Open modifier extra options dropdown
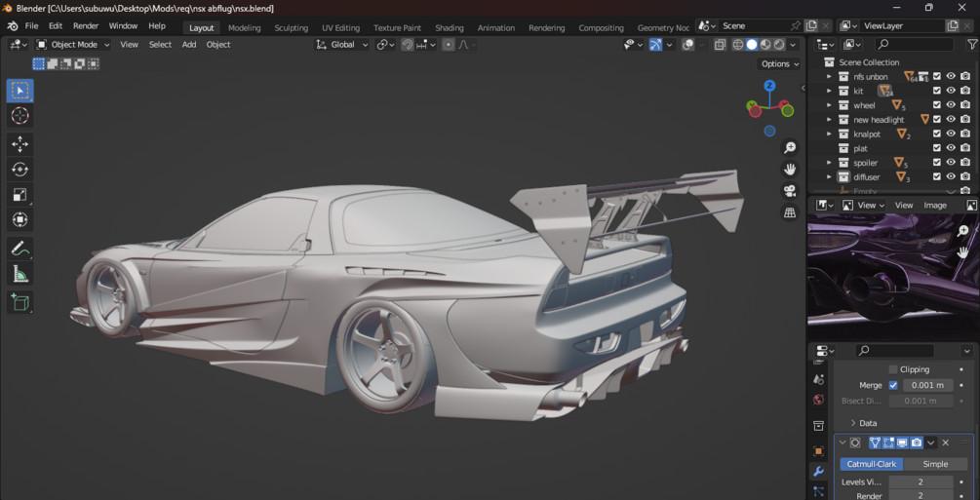The image size is (980, 500). click(931, 442)
